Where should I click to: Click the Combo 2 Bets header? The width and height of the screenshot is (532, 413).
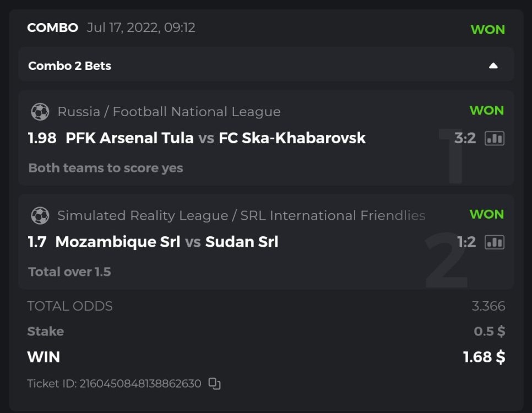[70, 66]
